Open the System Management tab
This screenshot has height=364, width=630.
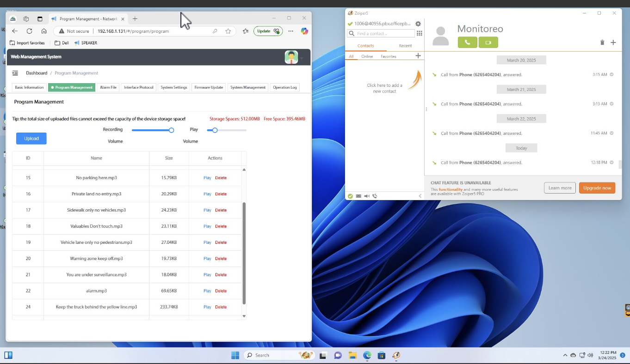(x=248, y=87)
